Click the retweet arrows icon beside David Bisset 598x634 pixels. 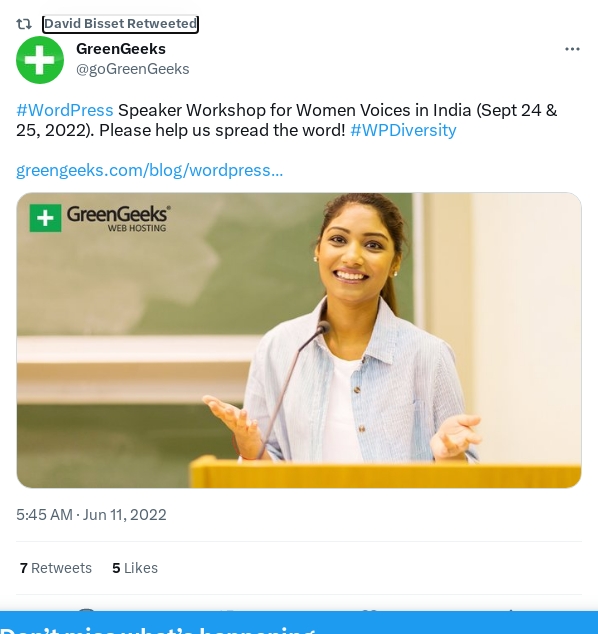(x=24, y=24)
